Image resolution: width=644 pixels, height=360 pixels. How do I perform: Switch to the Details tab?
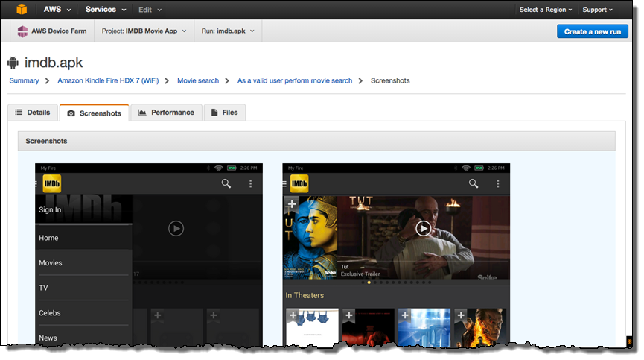click(x=33, y=113)
